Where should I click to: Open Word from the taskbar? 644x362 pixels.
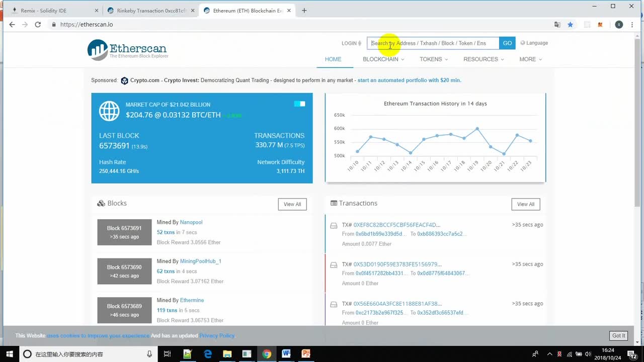click(286, 354)
